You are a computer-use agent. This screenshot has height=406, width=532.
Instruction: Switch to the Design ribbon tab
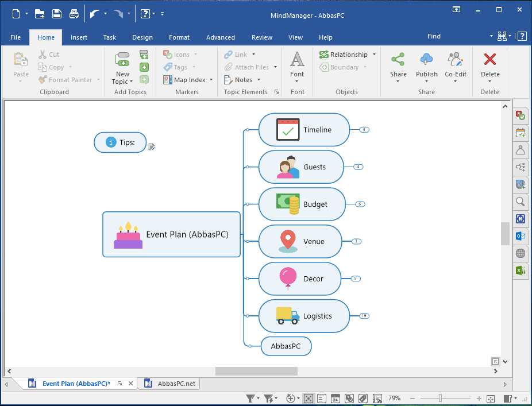(x=142, y=37)
